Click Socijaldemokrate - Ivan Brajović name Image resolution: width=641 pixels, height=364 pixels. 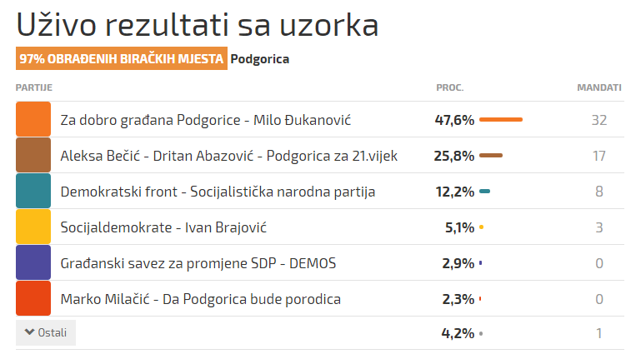(x=163, y=227)
